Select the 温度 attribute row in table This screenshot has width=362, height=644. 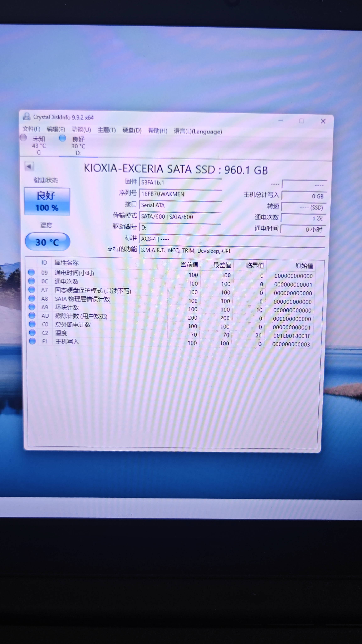[x=170, y=334]
